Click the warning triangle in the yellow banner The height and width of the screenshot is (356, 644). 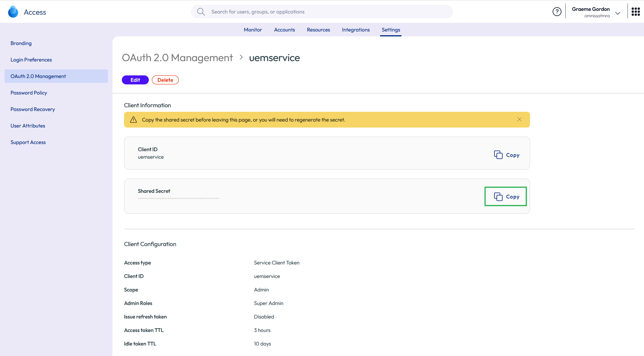133,119
